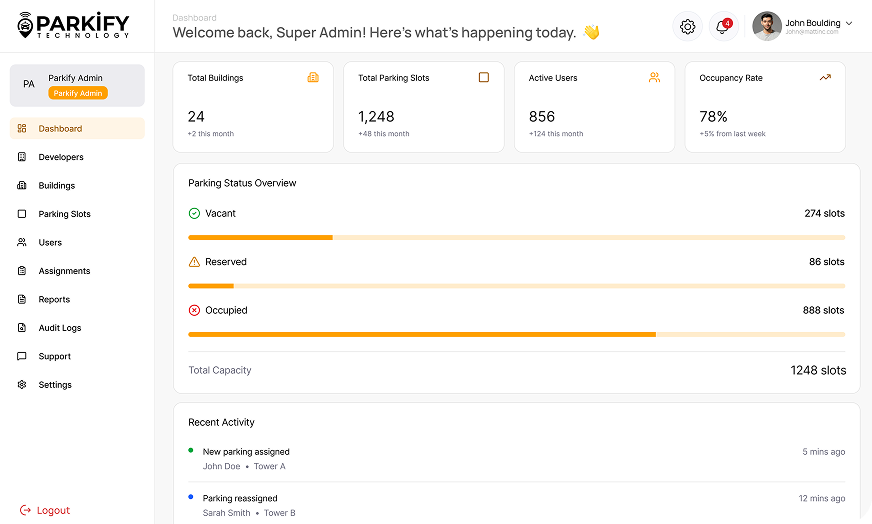Viewport: 872px width, 524px height.
Task: Open settings via the header gear icon
Action: (687, 27)
